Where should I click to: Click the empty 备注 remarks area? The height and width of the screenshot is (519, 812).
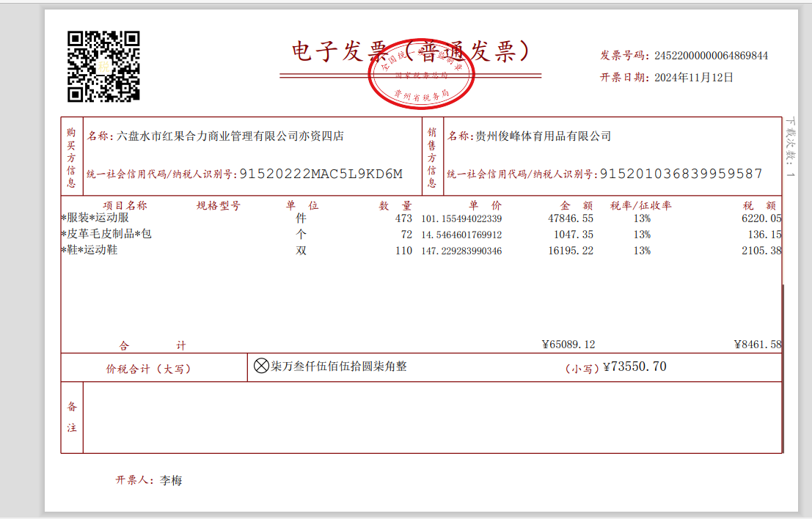coord(431,417)
